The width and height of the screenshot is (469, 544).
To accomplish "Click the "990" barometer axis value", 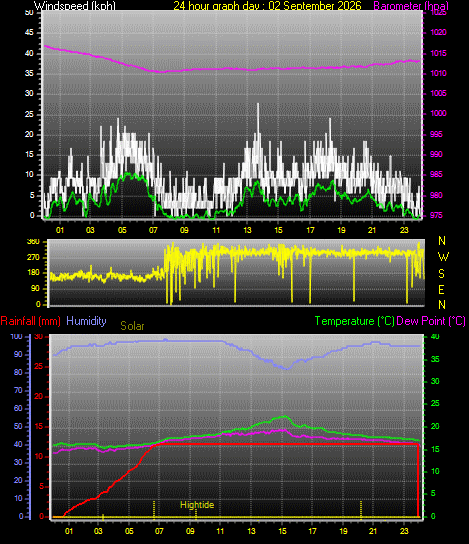I will point(436,154).
